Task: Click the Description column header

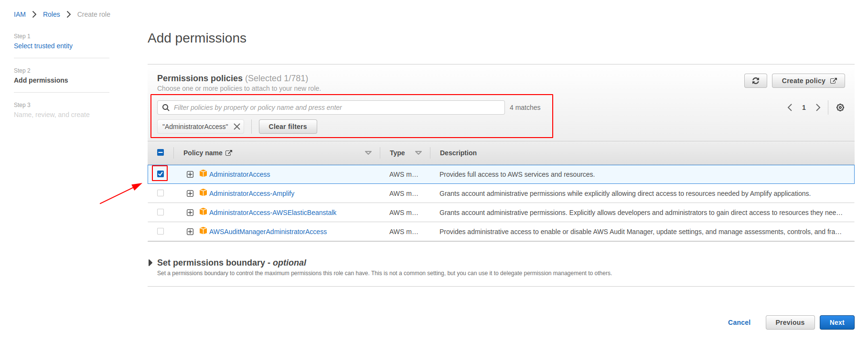Action: pyautogui.click(x=458, y=153)
